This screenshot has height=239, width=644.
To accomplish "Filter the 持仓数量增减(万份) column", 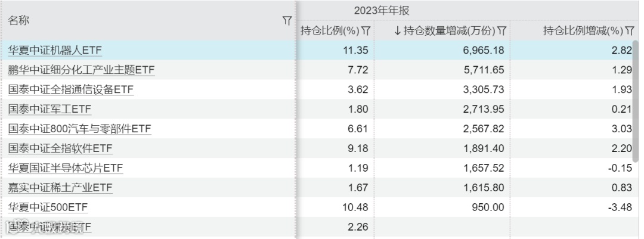I will pyautogui.click(x=501, y=31).
